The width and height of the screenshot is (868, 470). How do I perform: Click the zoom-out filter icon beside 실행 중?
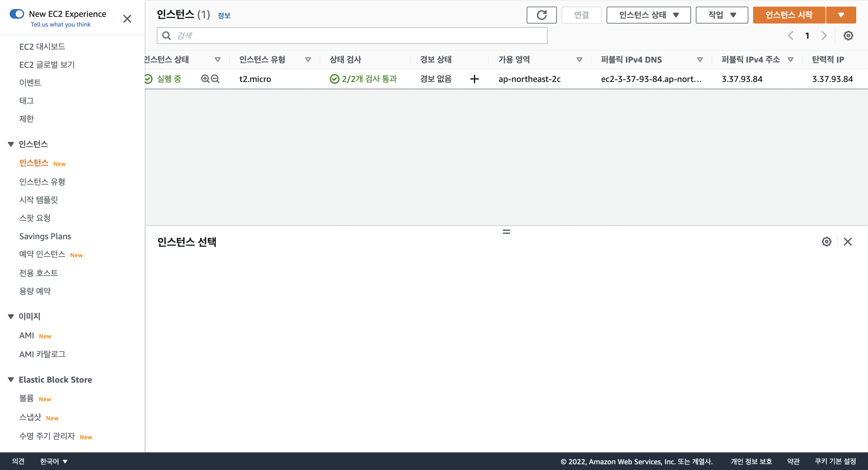pyautogui.click(x=215, y=79)
